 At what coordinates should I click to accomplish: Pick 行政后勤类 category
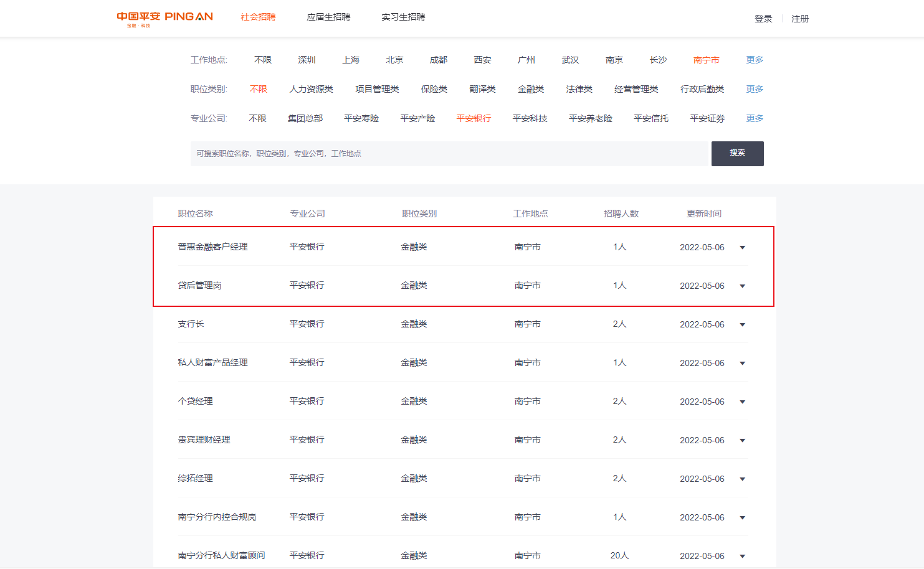702,89
